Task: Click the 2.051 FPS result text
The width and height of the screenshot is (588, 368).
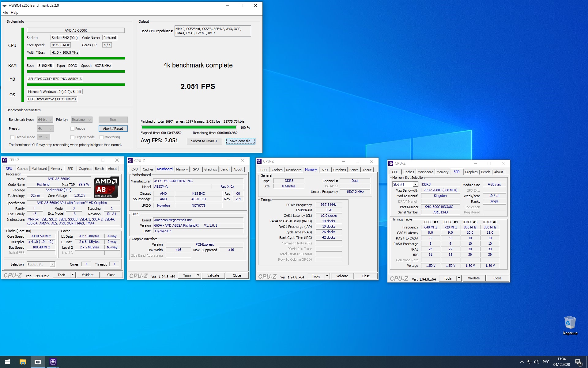Action: (198, 86)
